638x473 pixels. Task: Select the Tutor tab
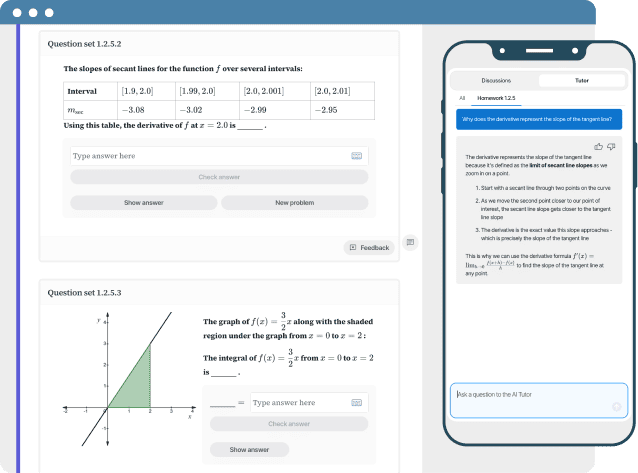(580, 80)
